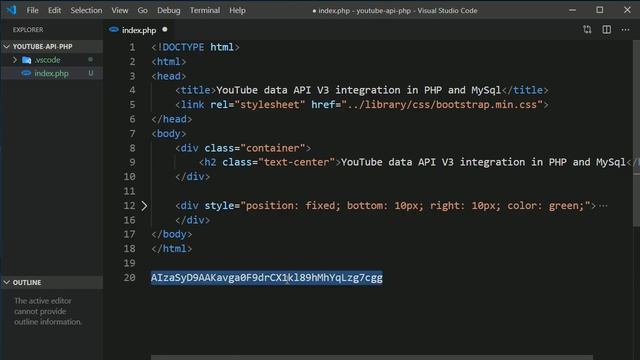Collapse the OUTLINE panel
This screenshot has height=360, width=640.
tap(51, 282)
